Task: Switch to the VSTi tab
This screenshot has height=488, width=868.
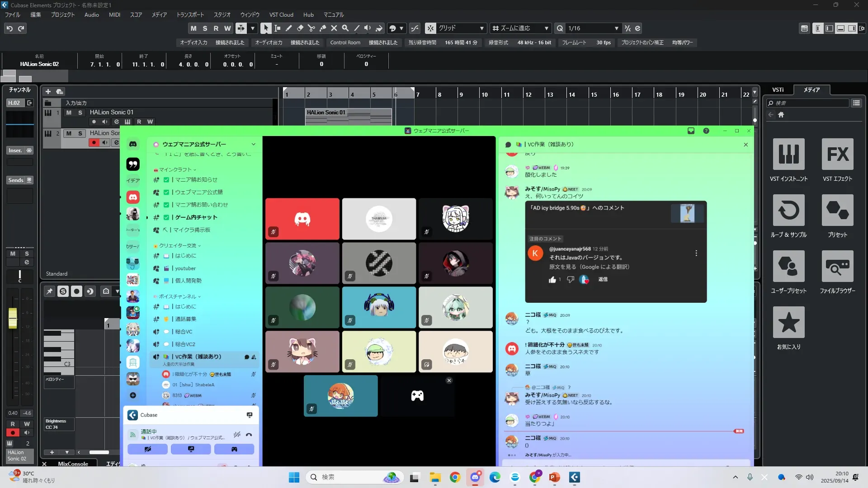Action: pyautogui.click(x=778, y=90)
